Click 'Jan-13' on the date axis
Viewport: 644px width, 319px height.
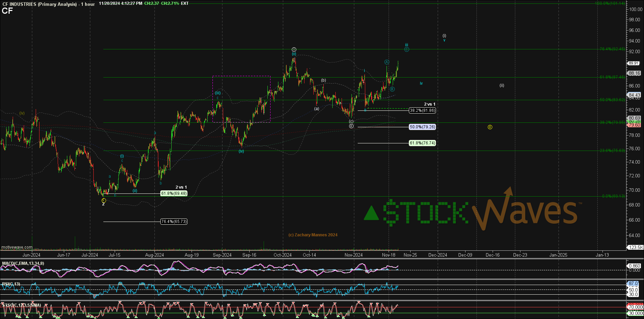602,255
